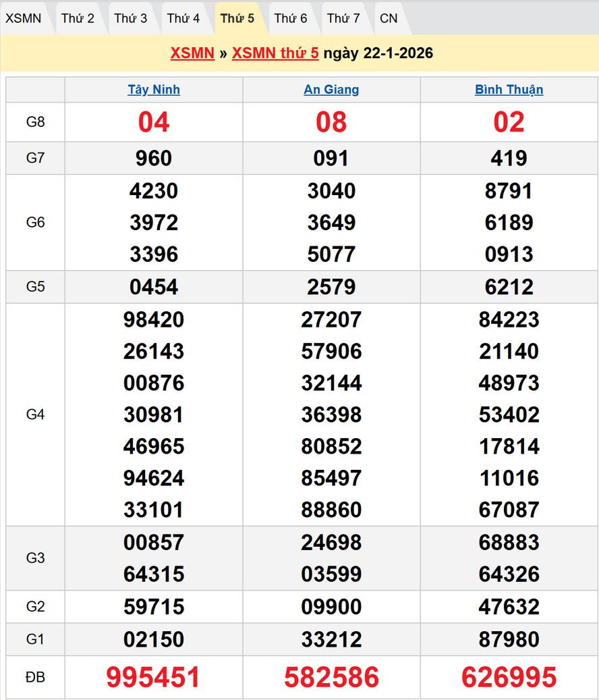Open the Tây Ninh province link
Screen dimensions: 599x700
tap(154, 90)
